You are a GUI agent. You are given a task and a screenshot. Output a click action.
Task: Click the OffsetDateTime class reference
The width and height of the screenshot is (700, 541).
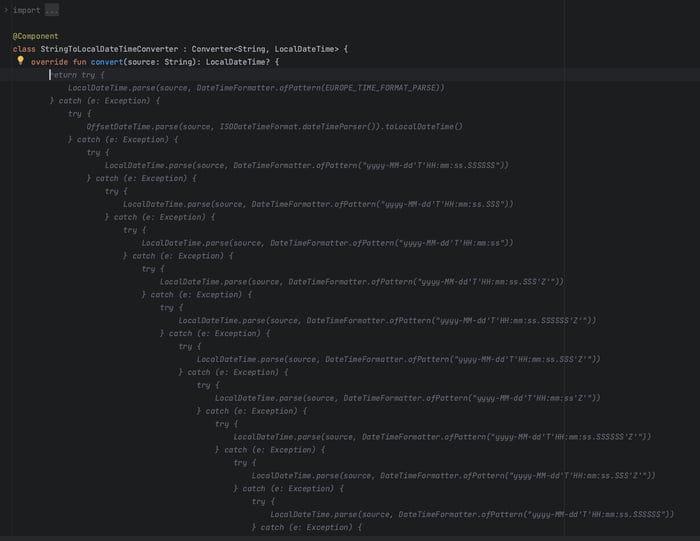pos(119,127)
